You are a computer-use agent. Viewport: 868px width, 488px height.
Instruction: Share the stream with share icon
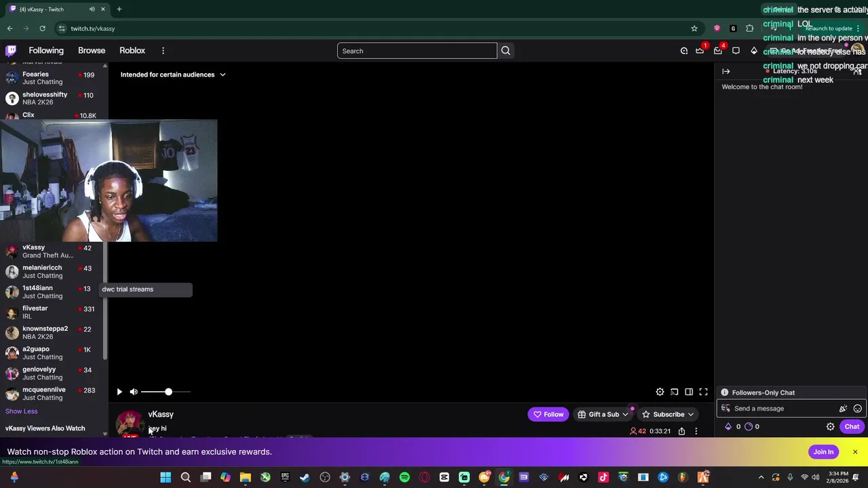click(682, 431)
